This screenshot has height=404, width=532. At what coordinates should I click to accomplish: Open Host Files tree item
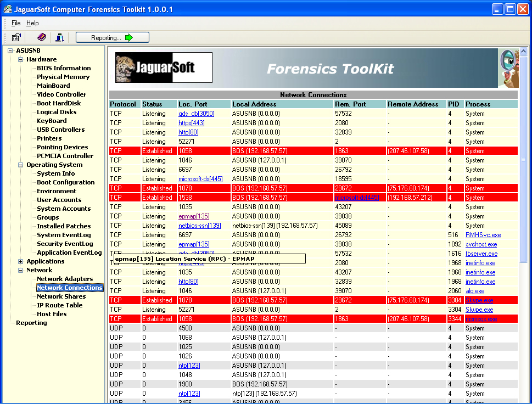click(x=52, y=314)
